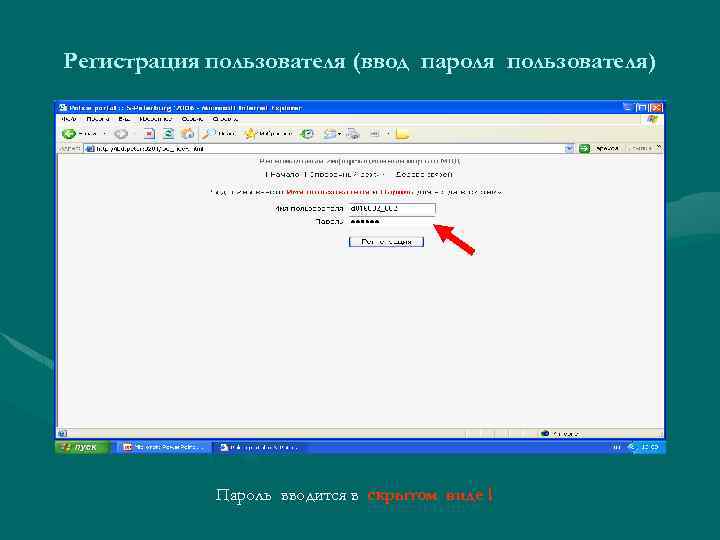Maximize the Internet Explorer window

click(642, 107)
